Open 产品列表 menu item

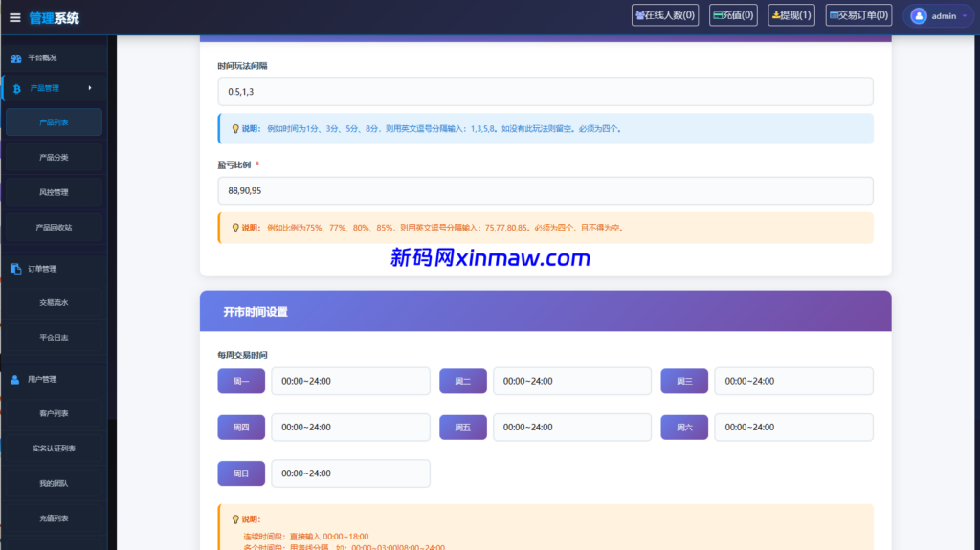click(x=54, y=122)
